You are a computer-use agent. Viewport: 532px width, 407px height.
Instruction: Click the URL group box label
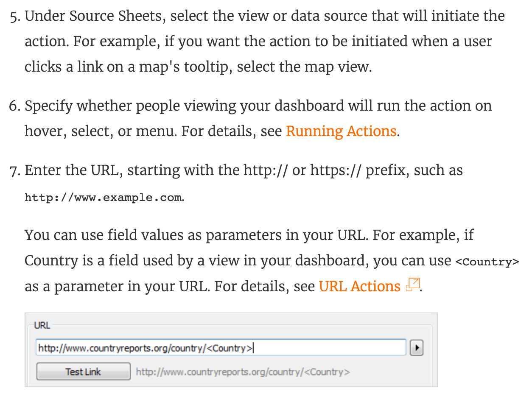42,325
